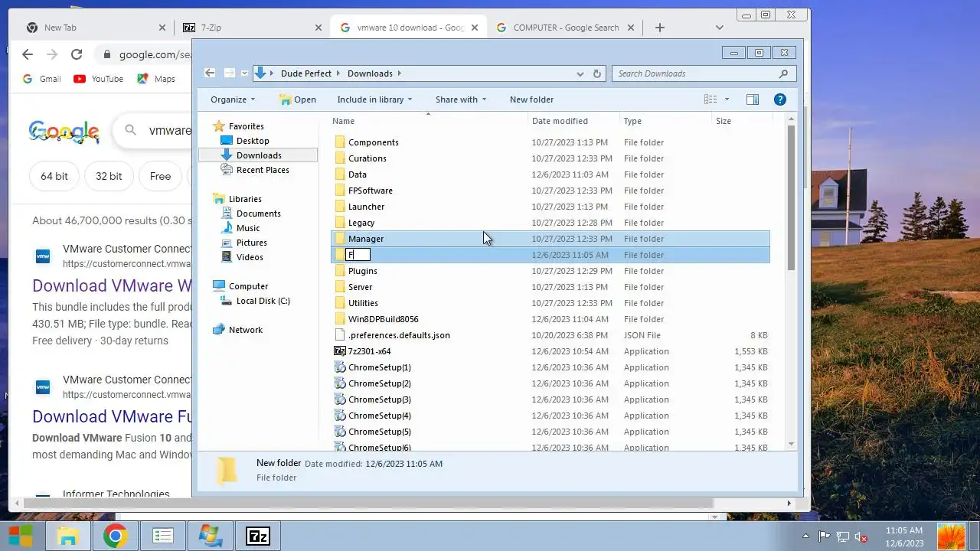Screen dimensions: 980x551
Task: Select the 7z2301-x64 application file icon
Action: pyautogui.click(x=340, y=351)
